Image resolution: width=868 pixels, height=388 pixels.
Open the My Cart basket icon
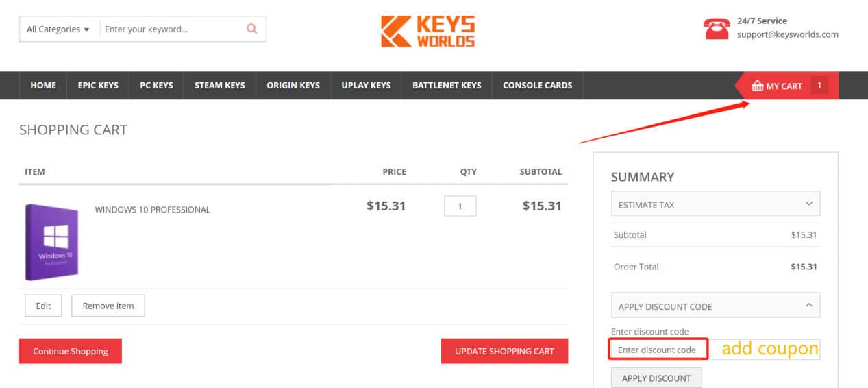tap(757, 86)
